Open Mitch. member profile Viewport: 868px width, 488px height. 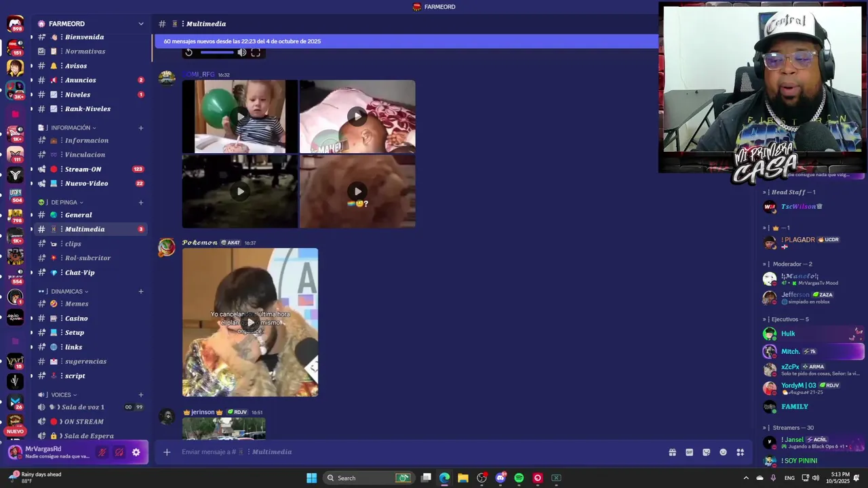click(813, 351)
